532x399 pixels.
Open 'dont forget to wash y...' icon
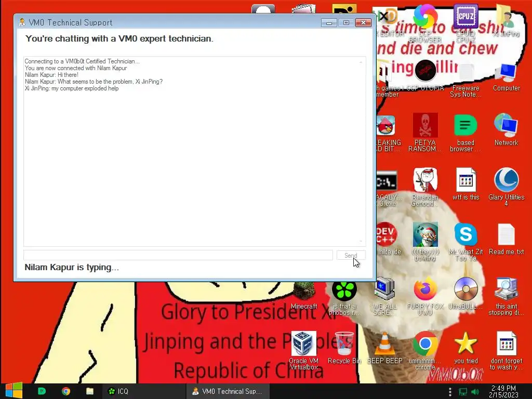(x=506, y=351)
